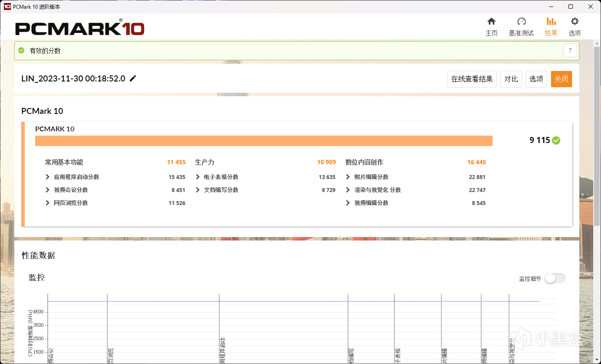The image size is (601, 364).
Task: Click the 电子表格分数 value 13 635
Action: click(327, 177)
